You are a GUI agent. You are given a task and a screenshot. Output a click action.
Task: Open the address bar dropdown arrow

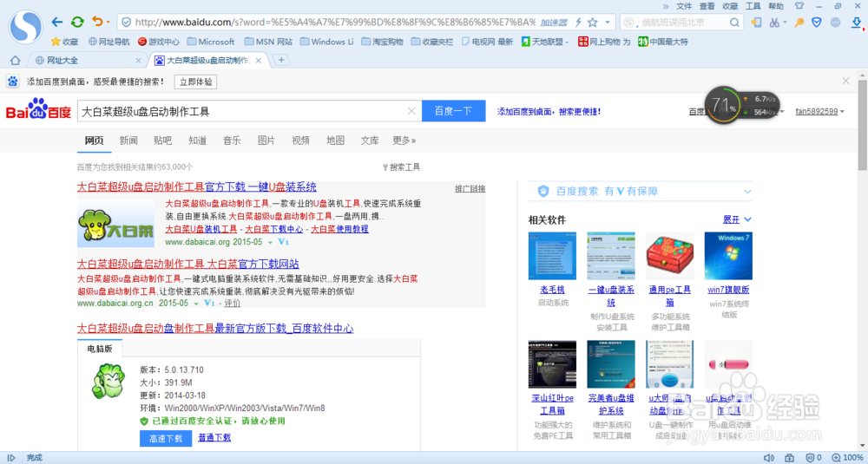click(608, 23)
